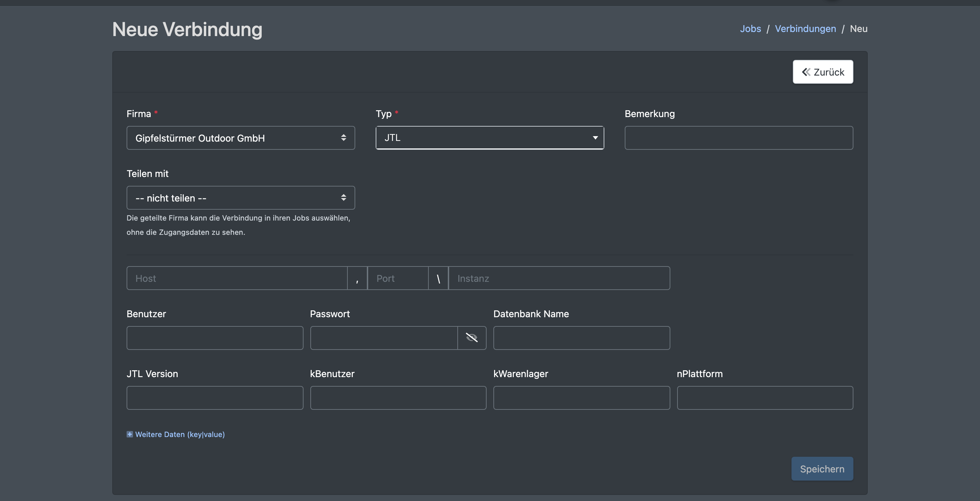Go to Jobs breadcrumb link
The height and width of the screenshot is (501, 980).
(750, 29)
